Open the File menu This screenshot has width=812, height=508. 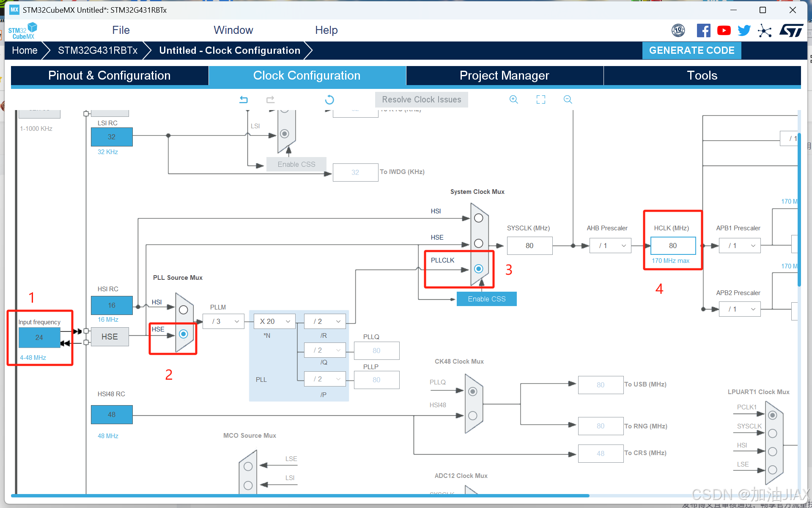tap(121, 30)
